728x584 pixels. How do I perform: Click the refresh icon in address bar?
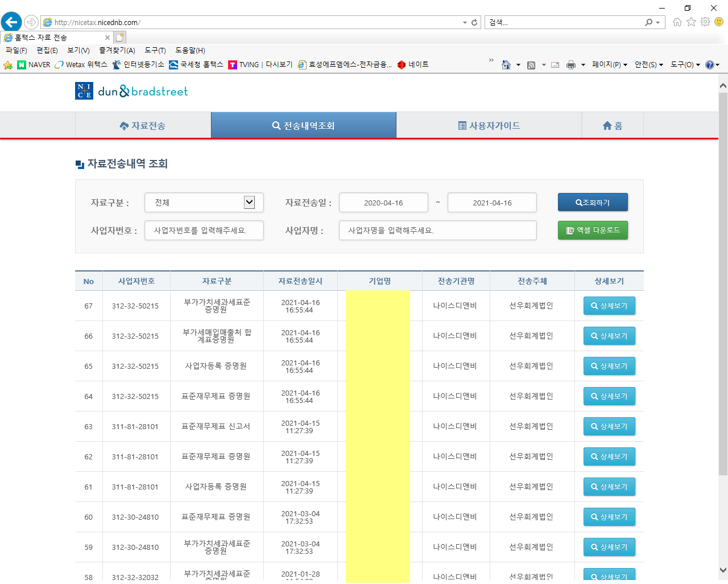point(474,23)
